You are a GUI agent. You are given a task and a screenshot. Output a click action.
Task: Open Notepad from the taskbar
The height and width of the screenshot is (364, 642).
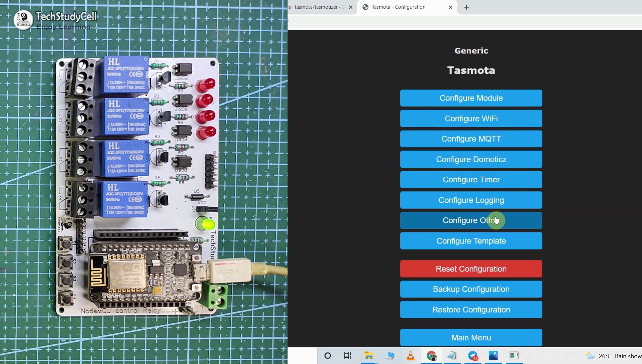(x=452, y=356)
